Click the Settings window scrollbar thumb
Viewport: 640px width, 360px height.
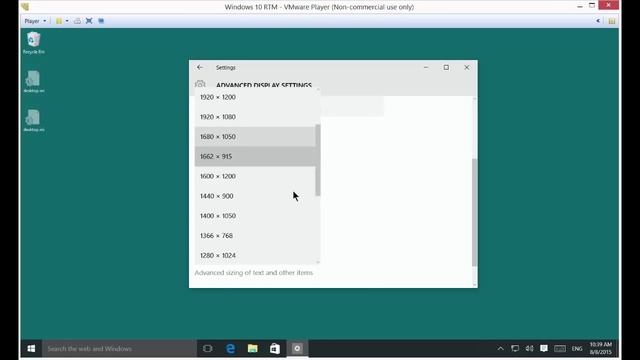pyautogui.click(x=474, y=212)
